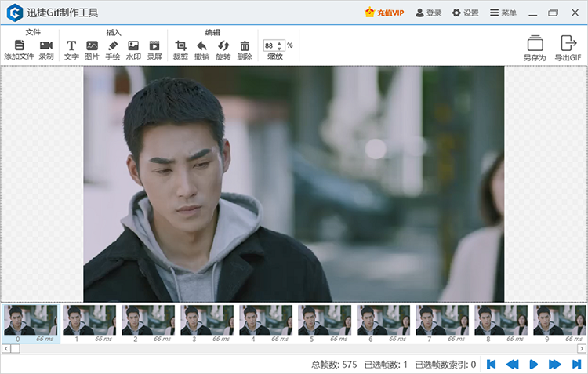Click the 已选帧数: 1 status text
The image size is (588, 374).
[x=386, y=365]
